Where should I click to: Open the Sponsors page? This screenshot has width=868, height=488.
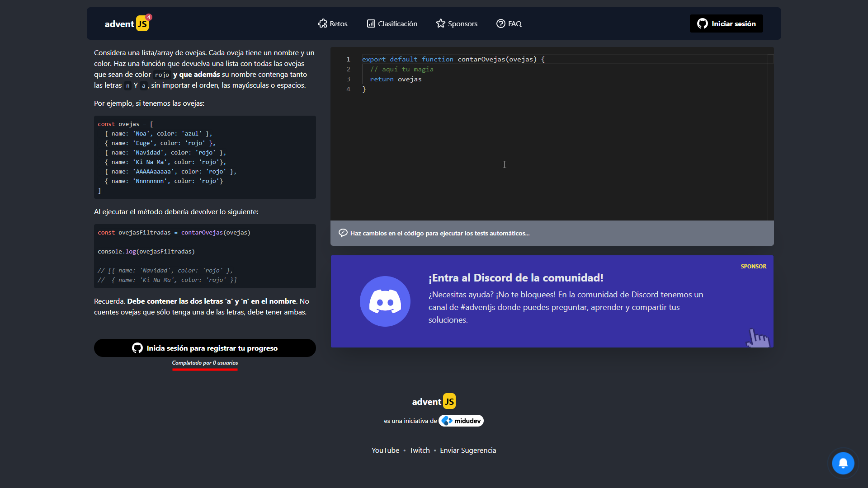[462, 23]
